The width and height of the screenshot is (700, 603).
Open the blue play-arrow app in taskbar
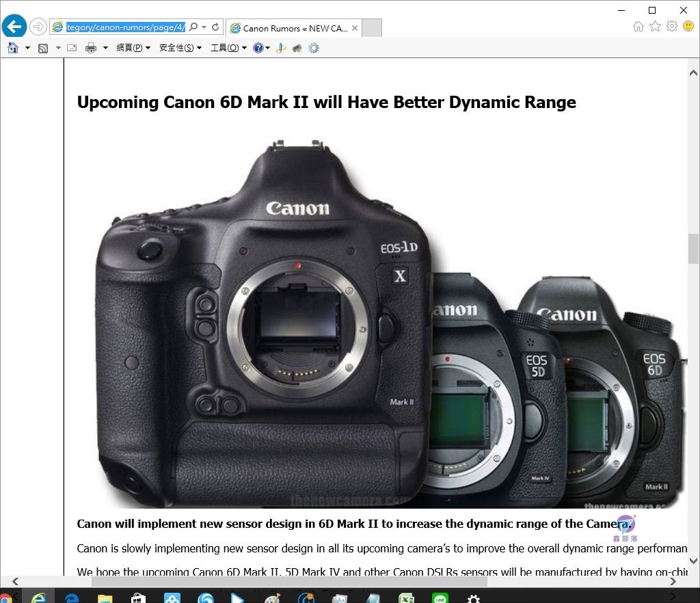click(x=239, y=598)
